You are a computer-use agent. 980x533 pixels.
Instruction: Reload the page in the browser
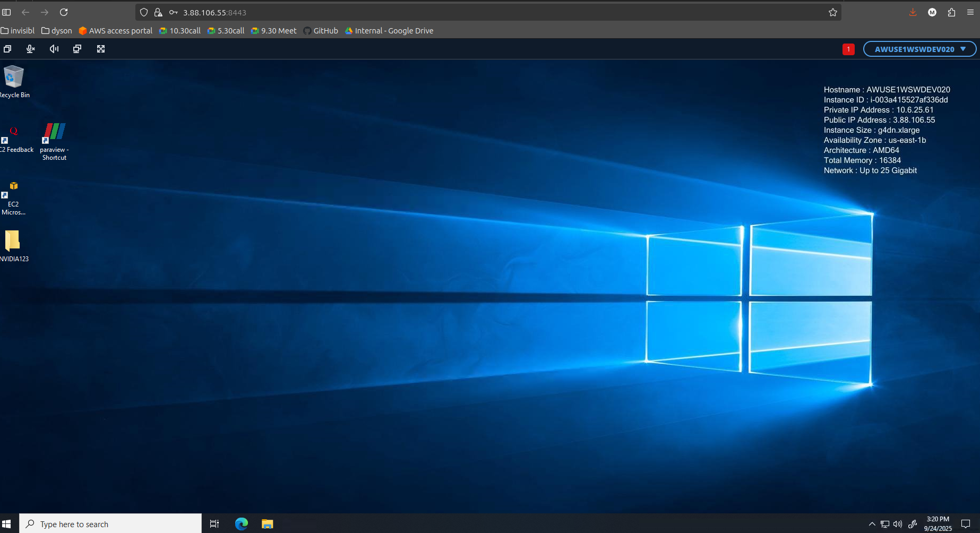[64, 12]
